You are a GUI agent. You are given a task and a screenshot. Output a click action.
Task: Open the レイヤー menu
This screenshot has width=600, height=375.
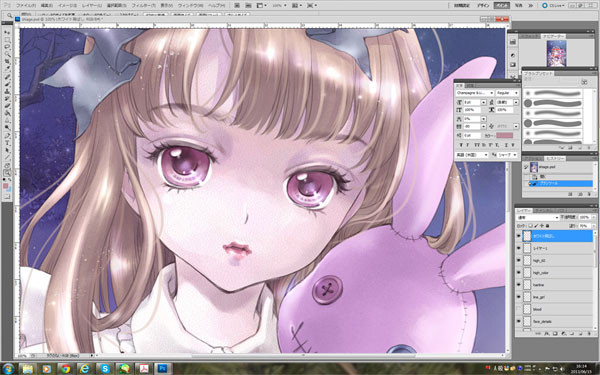pyautogui.click(x=91, y=6)
